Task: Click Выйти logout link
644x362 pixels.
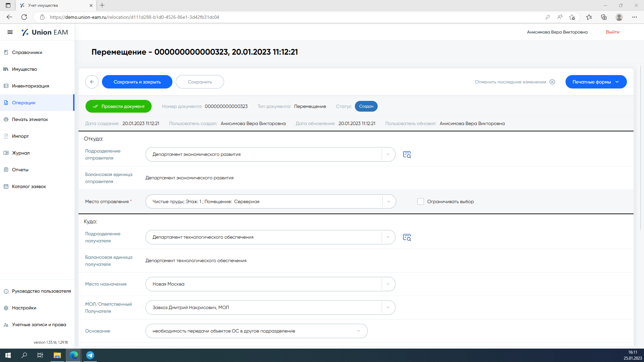Action: pyautogui.click(x=612, y=32)
